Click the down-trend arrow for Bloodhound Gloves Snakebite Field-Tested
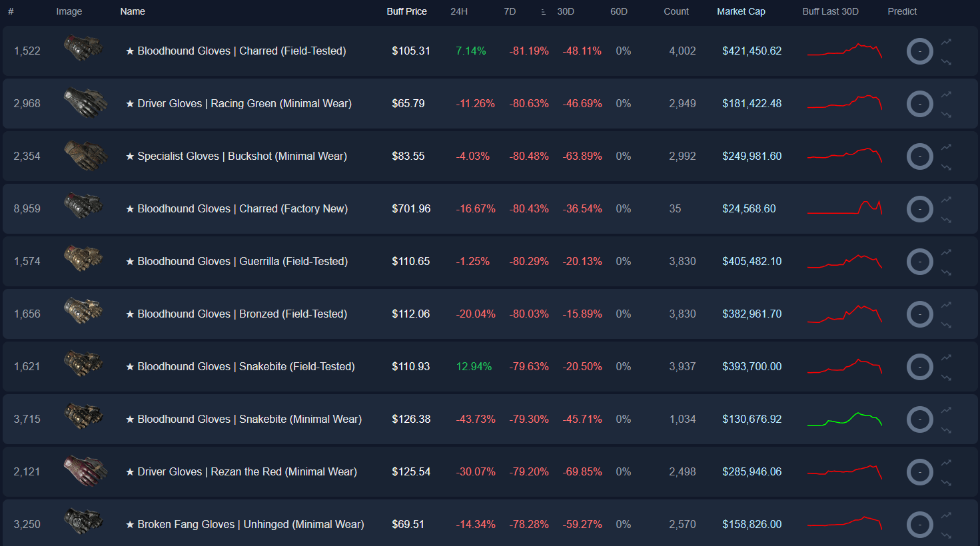 pyautogui.click(x=946, y=376)
